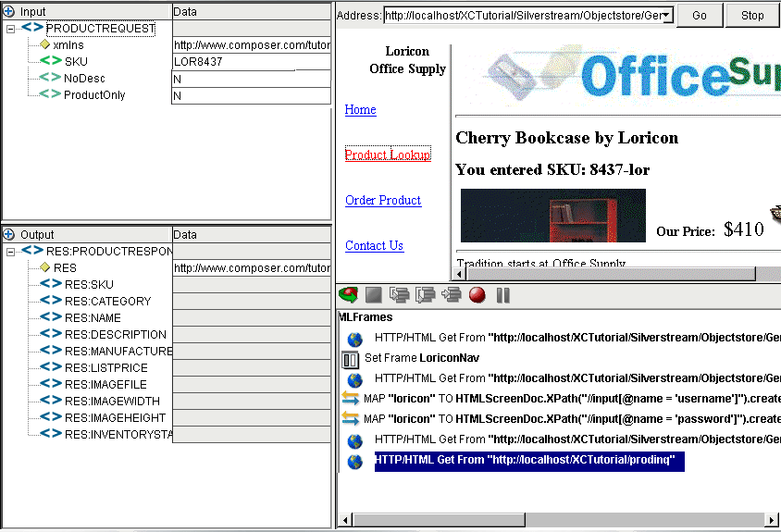The image size is (781, 532).
Task: Click the RES:PRODUCTRESPONSE root element icon
Action: (32, 251)
